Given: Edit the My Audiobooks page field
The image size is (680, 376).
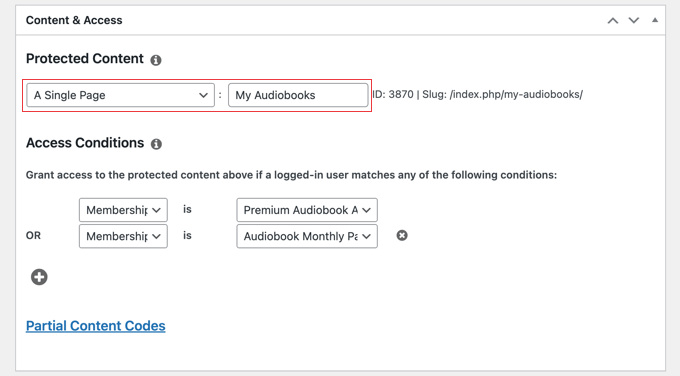Looking at the screenshot, I should tap(298, 95).
